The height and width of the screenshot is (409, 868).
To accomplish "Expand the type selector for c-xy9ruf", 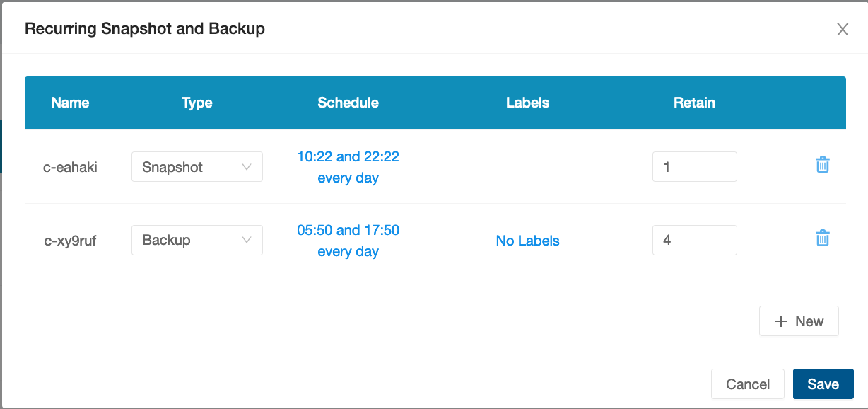I will coord(197,240).
